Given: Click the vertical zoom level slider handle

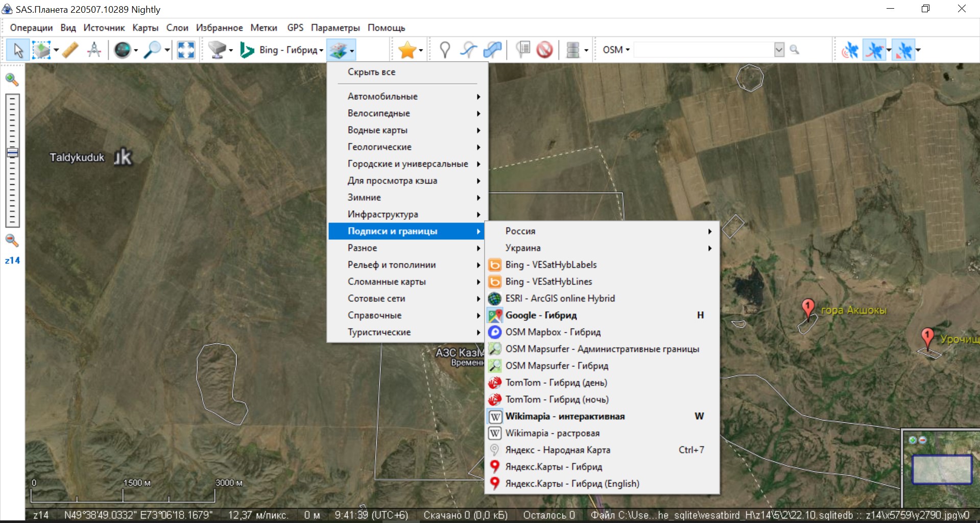Looking at the screenshot, I should click(12, 153).
